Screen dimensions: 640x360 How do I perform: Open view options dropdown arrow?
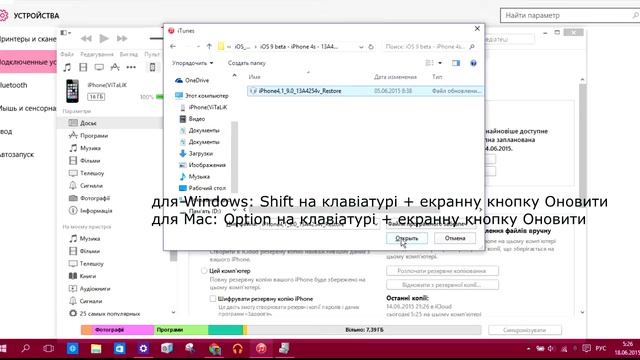(x=440, y=63)
